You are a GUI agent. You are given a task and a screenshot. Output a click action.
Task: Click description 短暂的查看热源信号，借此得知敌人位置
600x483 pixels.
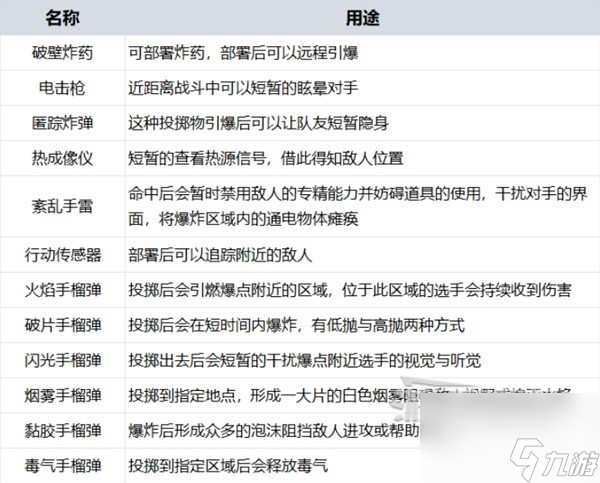[x=266, y=158]
